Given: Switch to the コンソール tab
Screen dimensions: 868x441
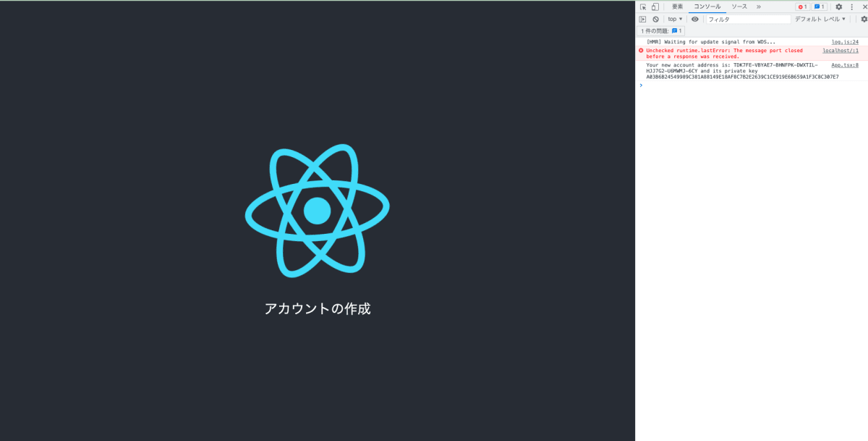Looking at the screenshot, I should pyautogui.click(x=707, y=7).
